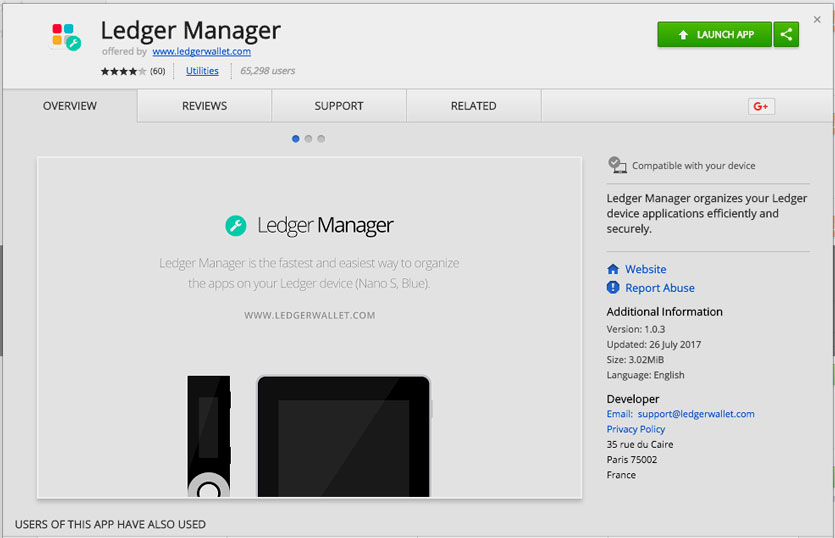Click the Google+ share button
The width and height of the screenshot is (835, 538).
pos(761,106)
